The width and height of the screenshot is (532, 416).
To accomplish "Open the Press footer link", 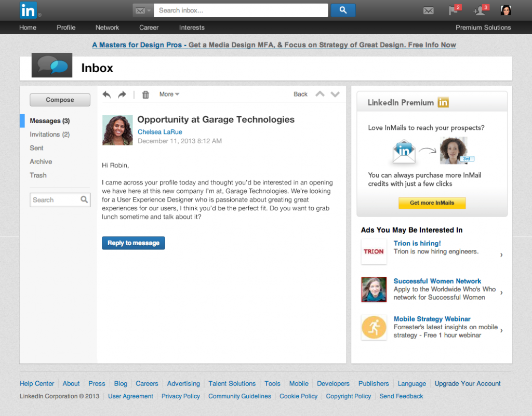I will [97, 383].
